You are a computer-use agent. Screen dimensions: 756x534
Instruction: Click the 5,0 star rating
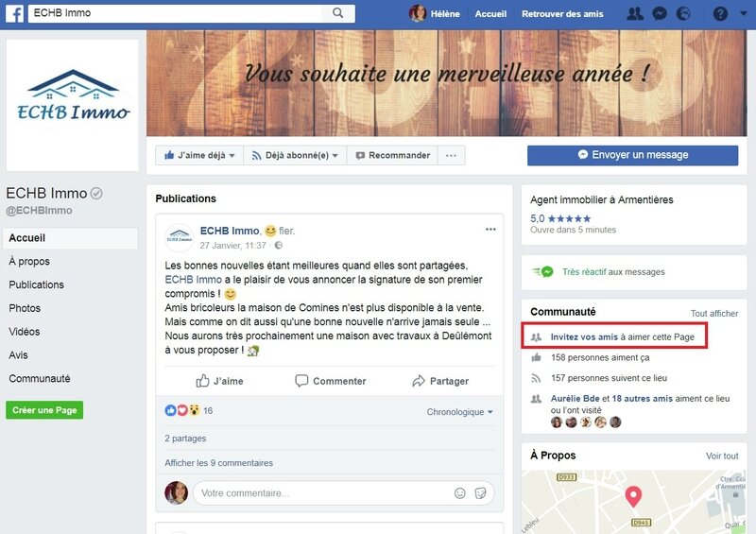pos(560,218)
